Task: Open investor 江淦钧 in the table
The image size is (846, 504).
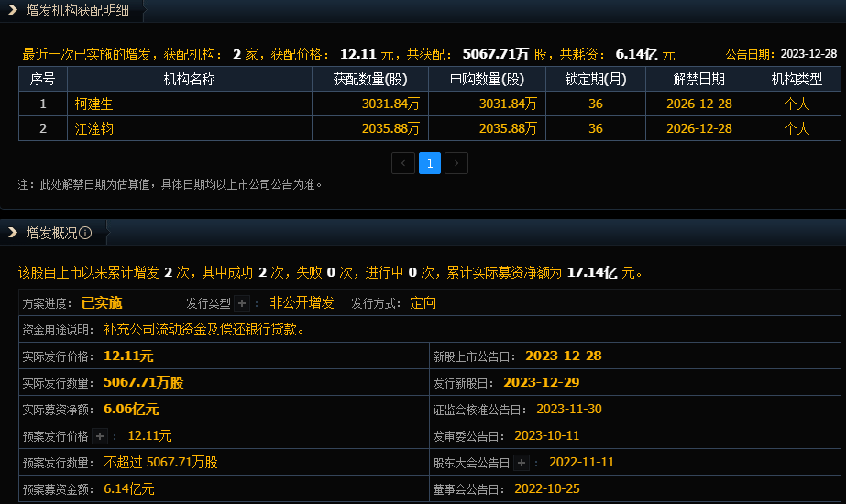Action: pyautogui.click(x=93, y=128)
